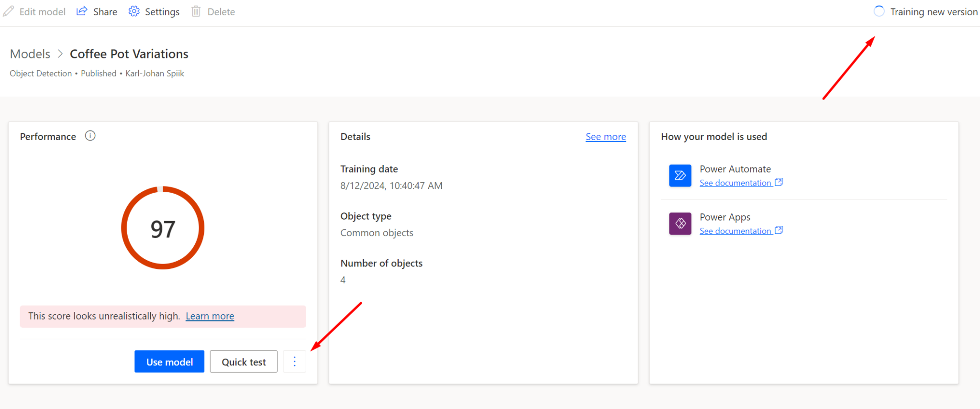Click the Quick test button
Viewport: 980px width, 409px height.
[x=244, y=362]
